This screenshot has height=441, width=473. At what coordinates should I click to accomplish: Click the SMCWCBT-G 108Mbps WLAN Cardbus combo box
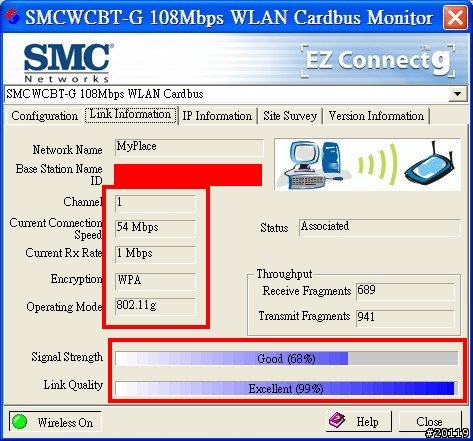tap(236, 94)
